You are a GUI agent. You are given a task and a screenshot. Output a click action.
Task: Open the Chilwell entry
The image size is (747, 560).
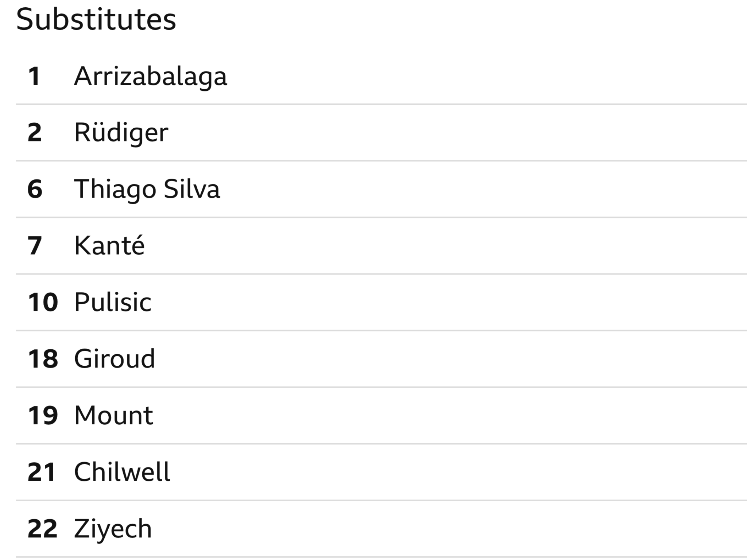(x=122, y=472)
